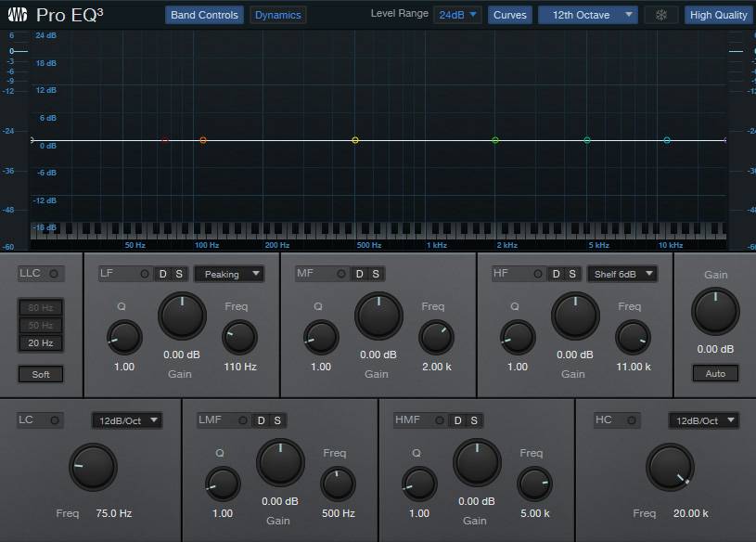756x542 pixels.
Task: Switch to the Dynamics view
Action: [277, 15]
